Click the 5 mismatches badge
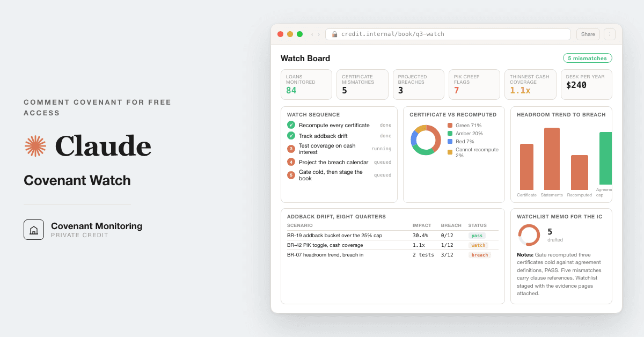The image size is (644, 337). [x=588, y=58]
